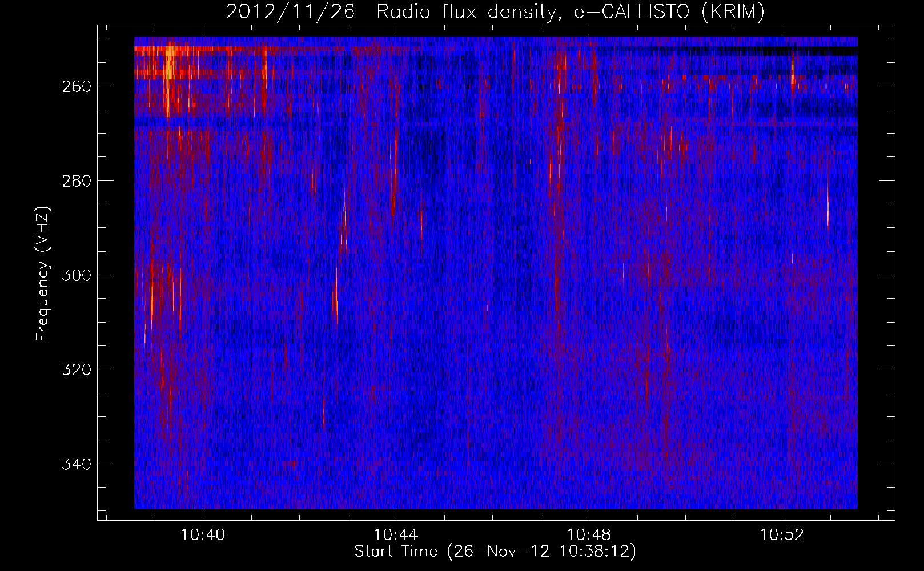
Task: Click the 280 frequency tick label
Action: coord(77,181)
